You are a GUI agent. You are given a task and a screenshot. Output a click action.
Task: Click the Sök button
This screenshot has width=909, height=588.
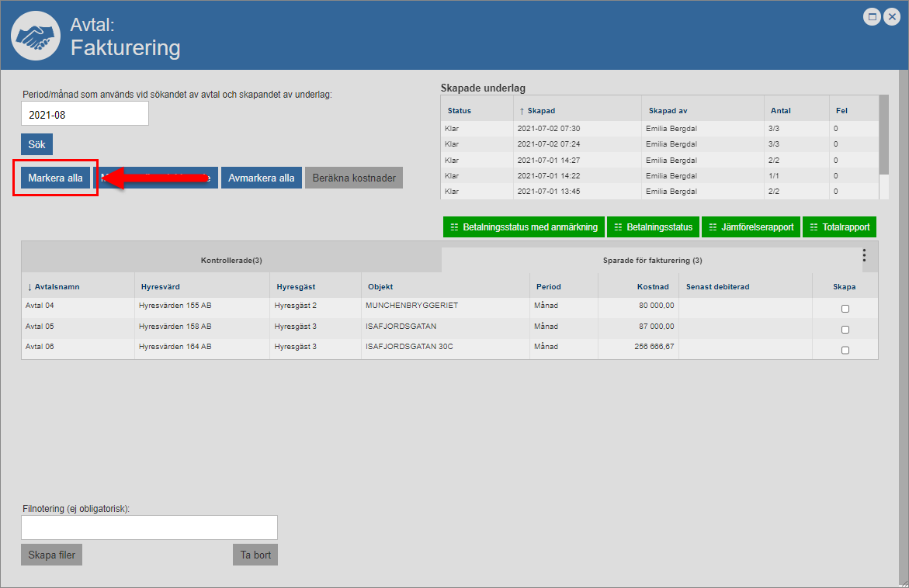[36, 145]
